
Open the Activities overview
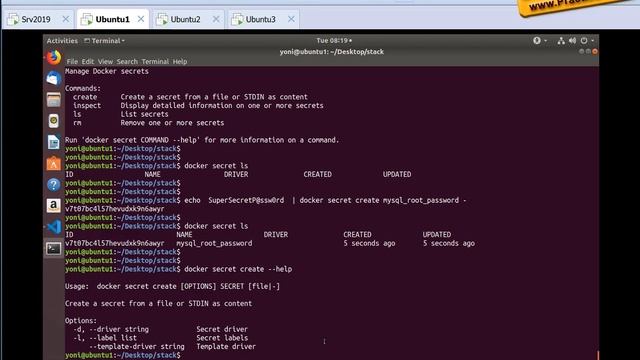[62, 41]
